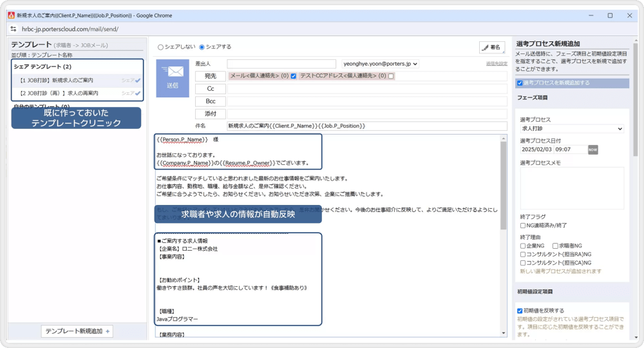The width and height of the screenshot is (644, 348).
Task: Click the 件名 subject input field
Action: 366,126
